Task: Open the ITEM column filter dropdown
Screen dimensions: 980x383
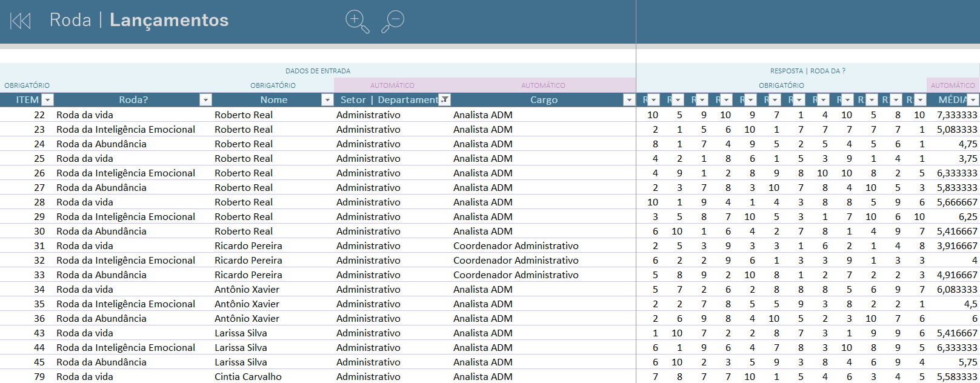Action: 47,100
